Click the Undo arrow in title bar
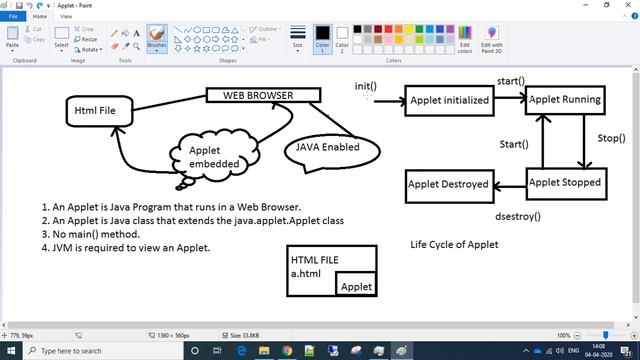This screenshot has height=360, width=640. (x=29, y=5)
